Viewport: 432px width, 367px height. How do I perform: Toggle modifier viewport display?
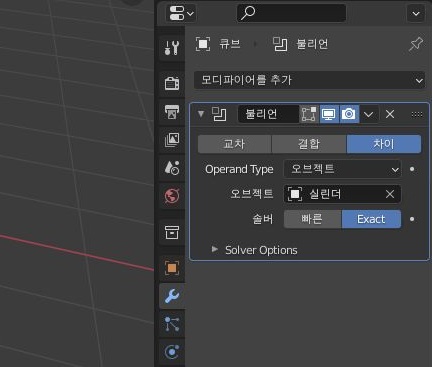329,114
